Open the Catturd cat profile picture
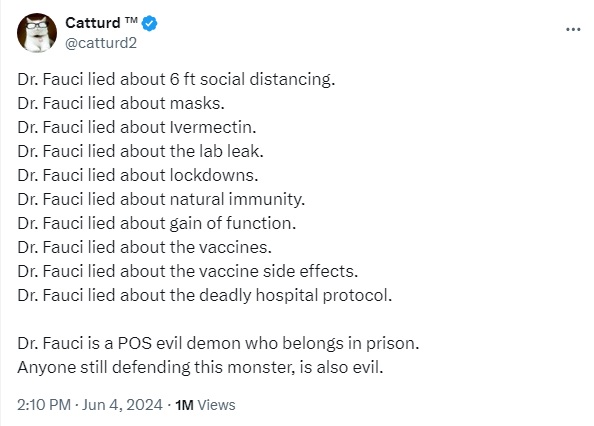The width and height of the screenshot is (594, 426). point(37,33)
